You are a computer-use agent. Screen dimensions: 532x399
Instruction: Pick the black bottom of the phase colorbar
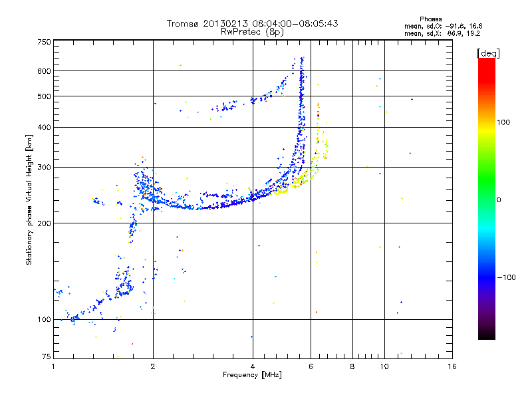(x=487, y=336)
